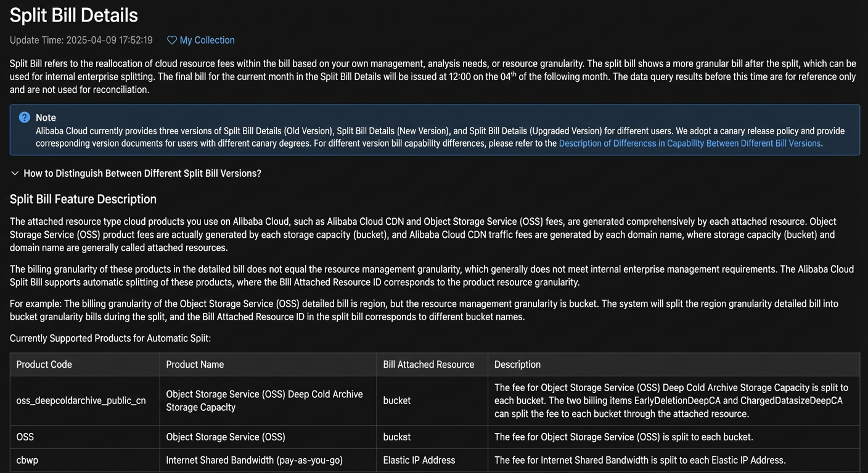Click the description cell of the cbwp row
Image resolution: width=868 pixels, height=473 pixels.
point(674,460)
